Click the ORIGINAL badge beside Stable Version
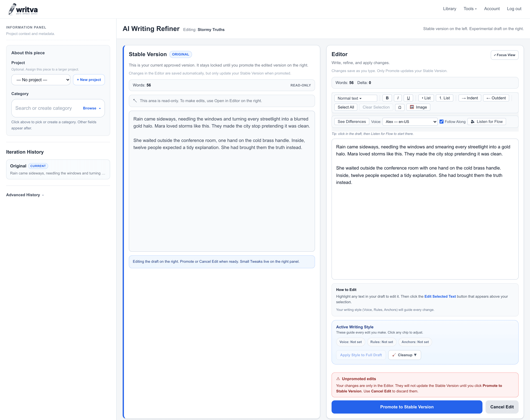530x420 pixels. [x=181, y=55]
